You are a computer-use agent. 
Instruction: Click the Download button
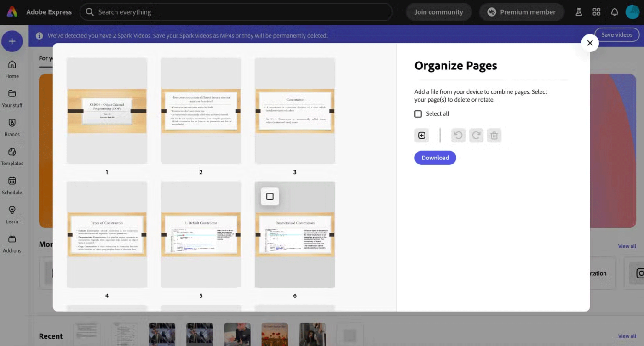pos(435,158)
